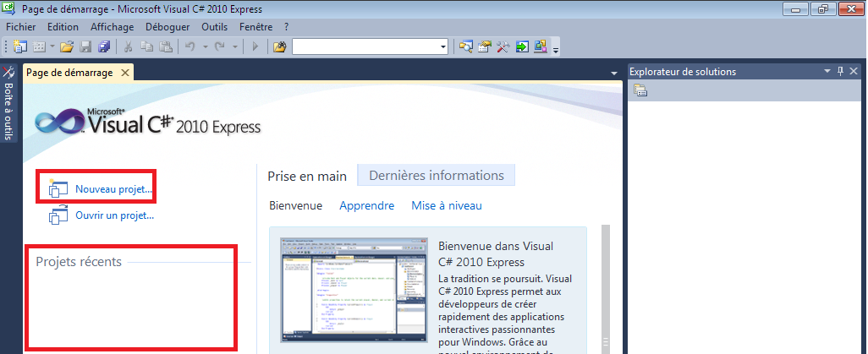Click the start page vertical scrollbar
Viewport: 868px width, 354px height.
tap(605, 289)
